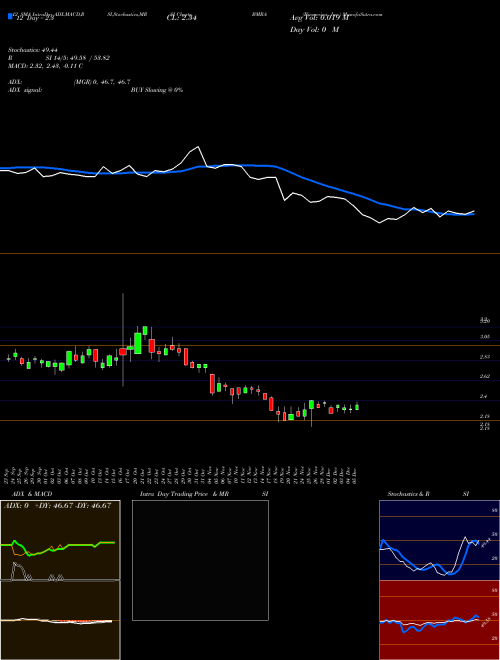Screen dimensions: 500x660
Task: Click the blue stochastics chart panel
Action: click(439, 540)
